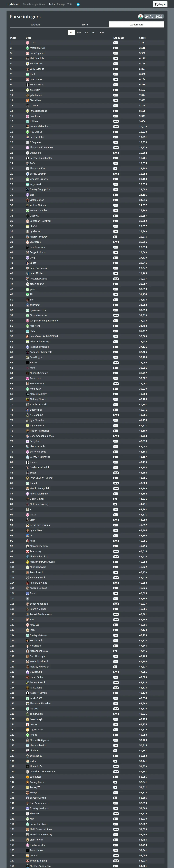Switch to the Solution tab
The width and height of the screenshot is (174, 868).
(x=35, y=25)
